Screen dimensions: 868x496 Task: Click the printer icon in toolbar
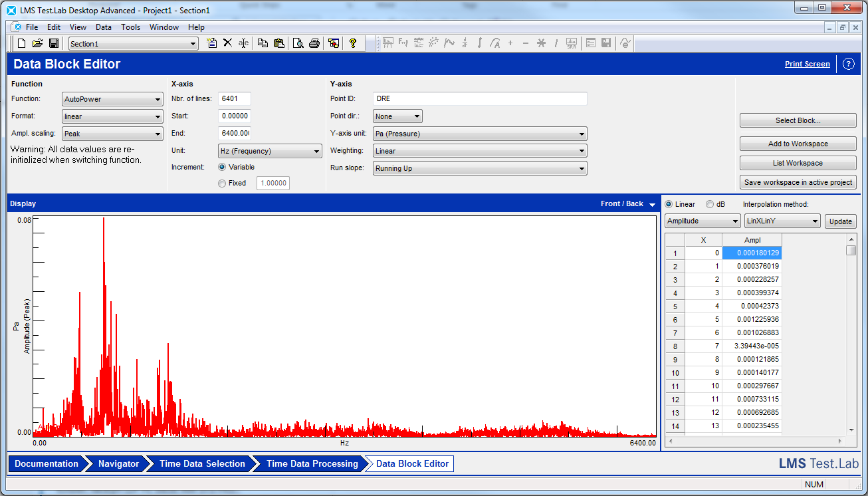(x=314, y=43)
